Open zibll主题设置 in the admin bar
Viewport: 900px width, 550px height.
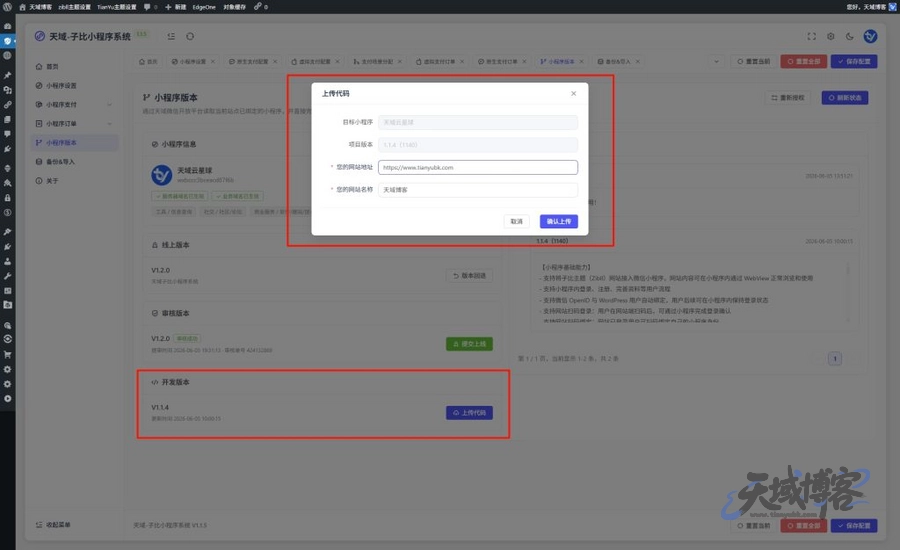click(x=74, y=7)
